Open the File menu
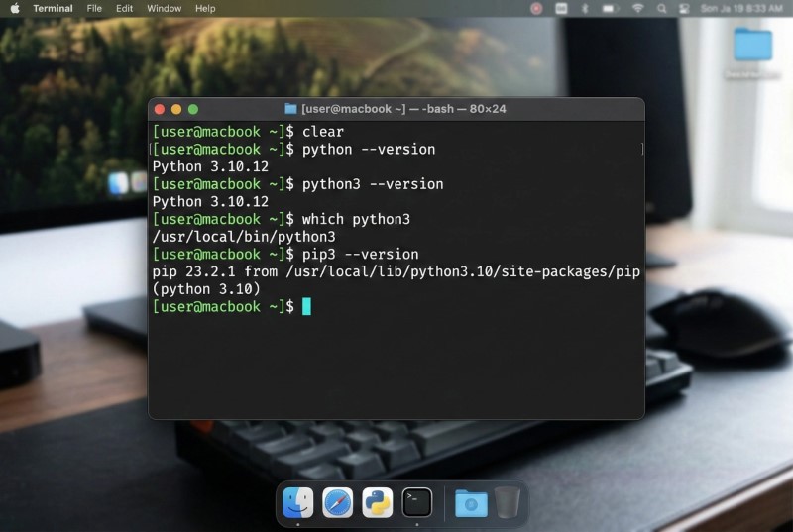This screenshot has width=793, height=532. [x=94, y=8]
